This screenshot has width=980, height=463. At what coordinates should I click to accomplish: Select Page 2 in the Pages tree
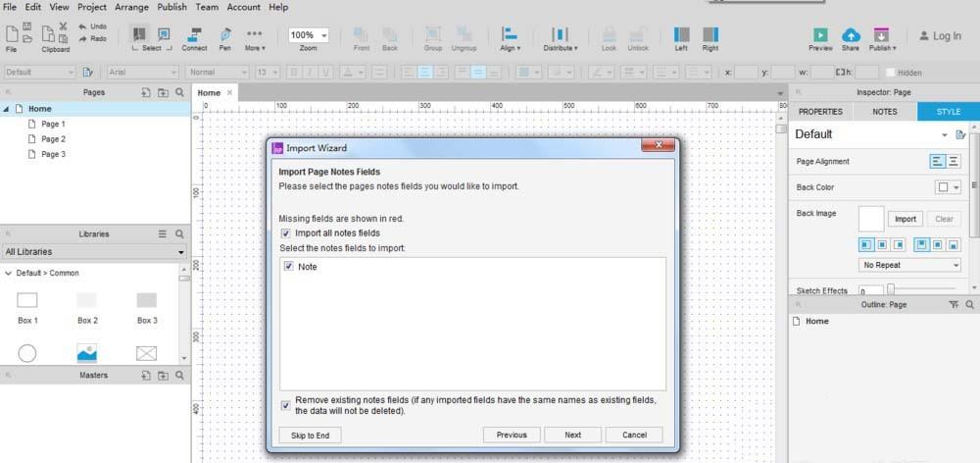click(53, 139)
